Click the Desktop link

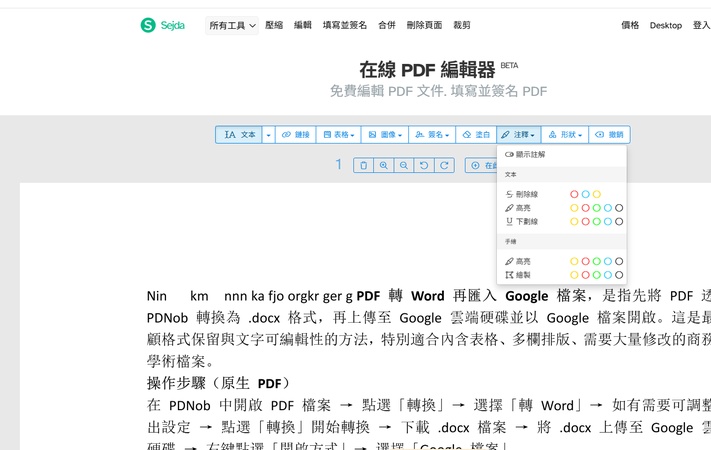666,25
